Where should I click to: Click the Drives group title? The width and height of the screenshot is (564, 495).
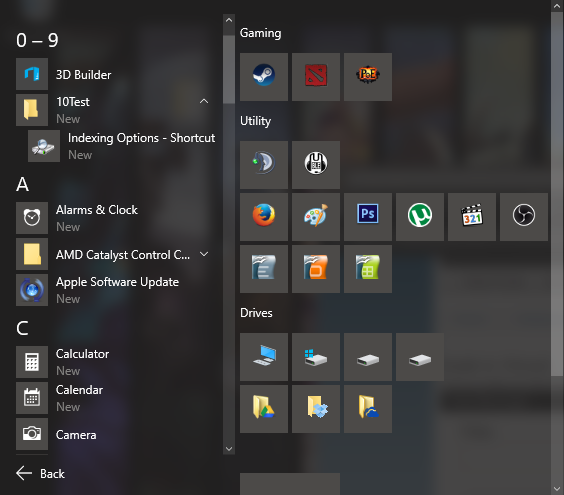(x=256, y=313)
